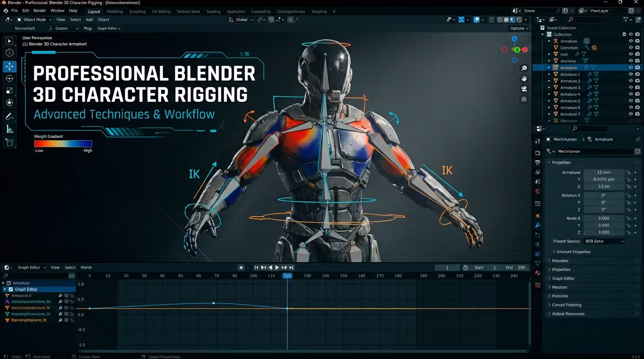Toggle eye visibility for Armature 4
644x359 pixels.
point(631,94)
